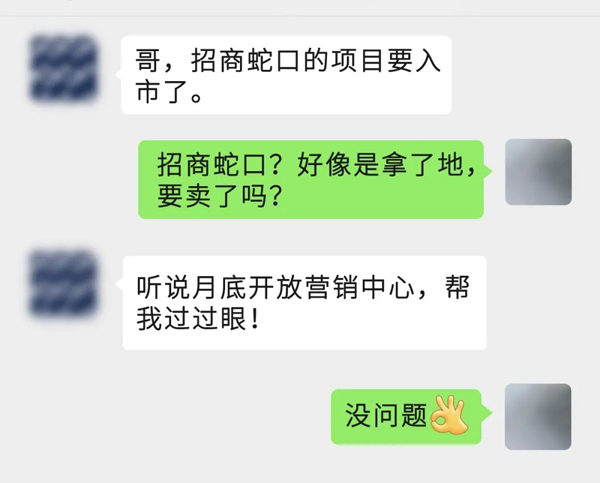Select the message '听说月底开放营销中心，帮我过过眼！'
The height and width of the screenshot is (483, 600).
tap(305, 303)
